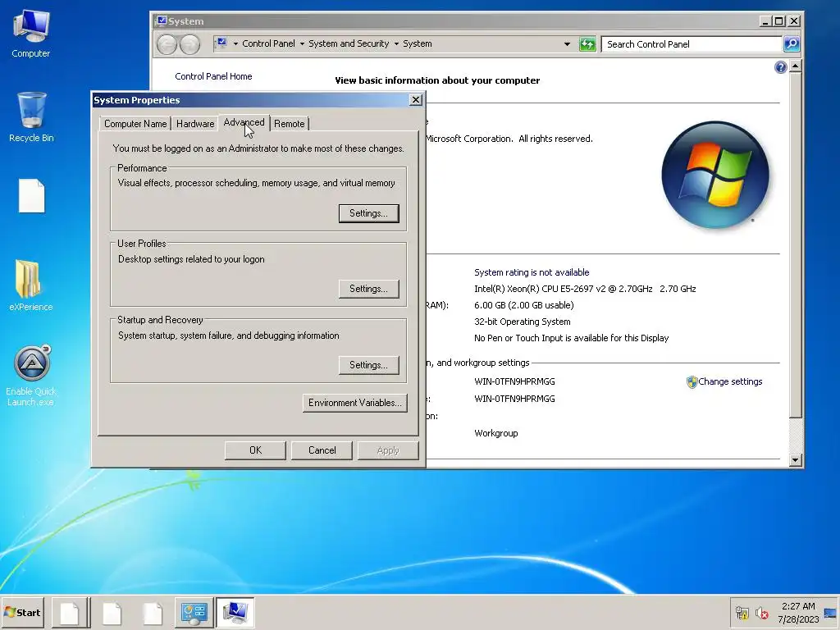Click the search magnifier button
The image size is (840, 630).
792,44
